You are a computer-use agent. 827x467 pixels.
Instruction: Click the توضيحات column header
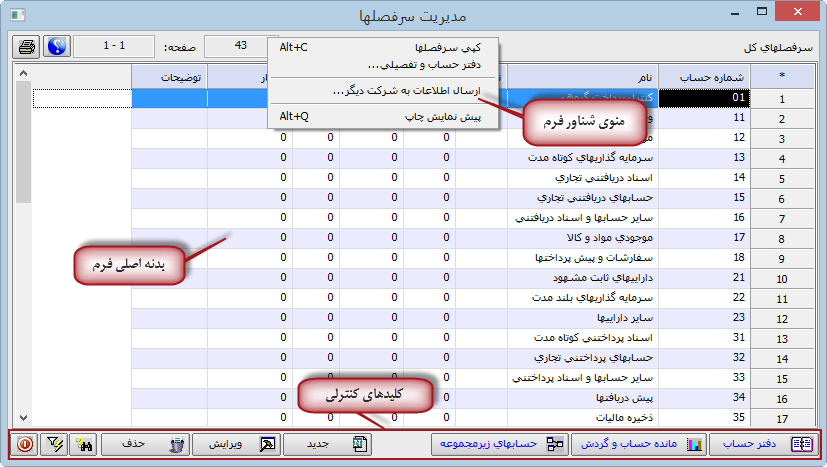pyautogui.click(x=169, y=76)
